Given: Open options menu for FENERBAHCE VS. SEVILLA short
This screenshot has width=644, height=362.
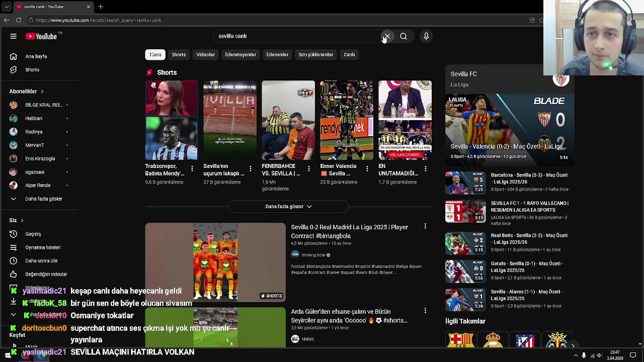Looking at the screenshot, I should [x=308, y=169].
